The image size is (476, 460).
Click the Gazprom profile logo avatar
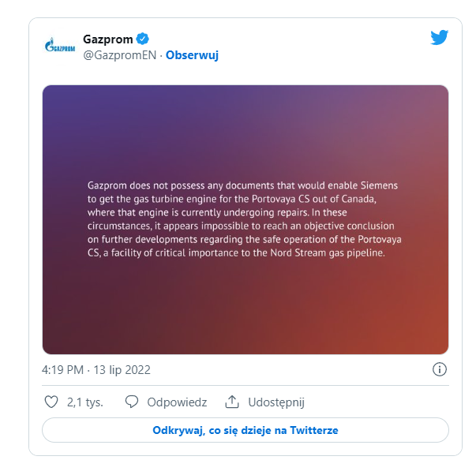click(60, 47)
